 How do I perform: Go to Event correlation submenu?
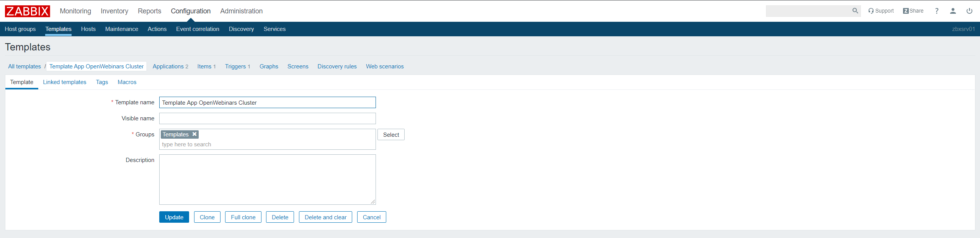pos(198,29)
